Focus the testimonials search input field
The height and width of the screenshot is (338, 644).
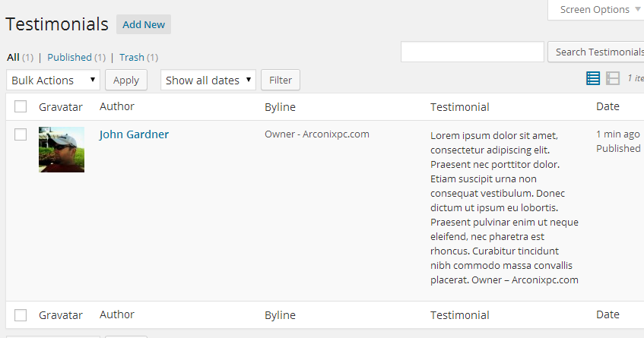point(472,52)
